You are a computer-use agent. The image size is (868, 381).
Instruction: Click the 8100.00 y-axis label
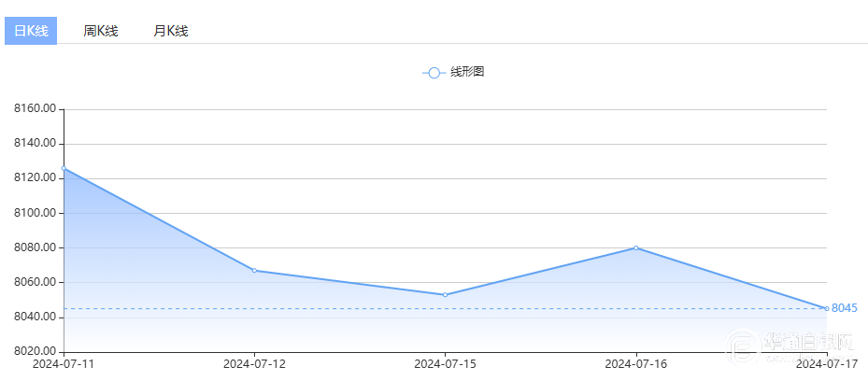(34, 213)
